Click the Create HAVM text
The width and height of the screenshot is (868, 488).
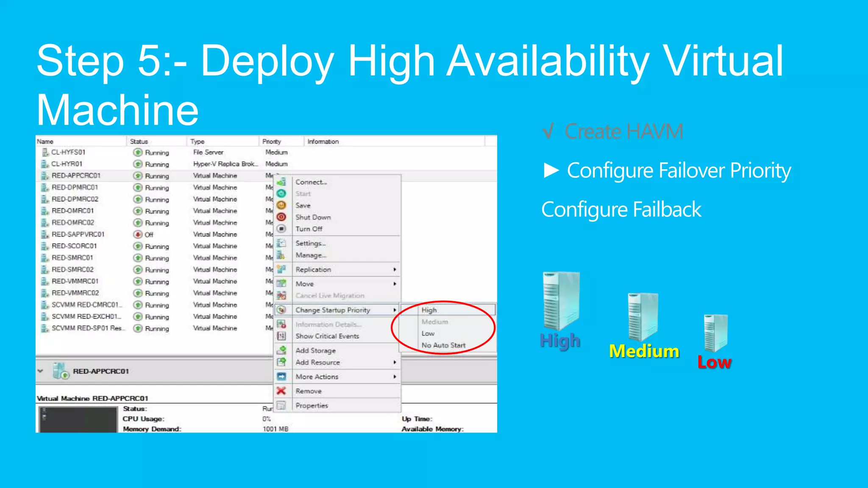[624, 131]
